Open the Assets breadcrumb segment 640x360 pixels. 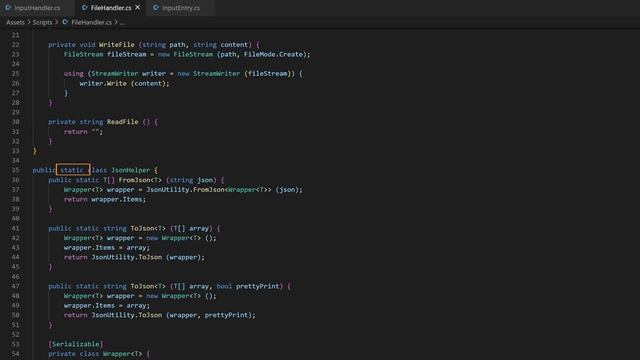[16, 22]
